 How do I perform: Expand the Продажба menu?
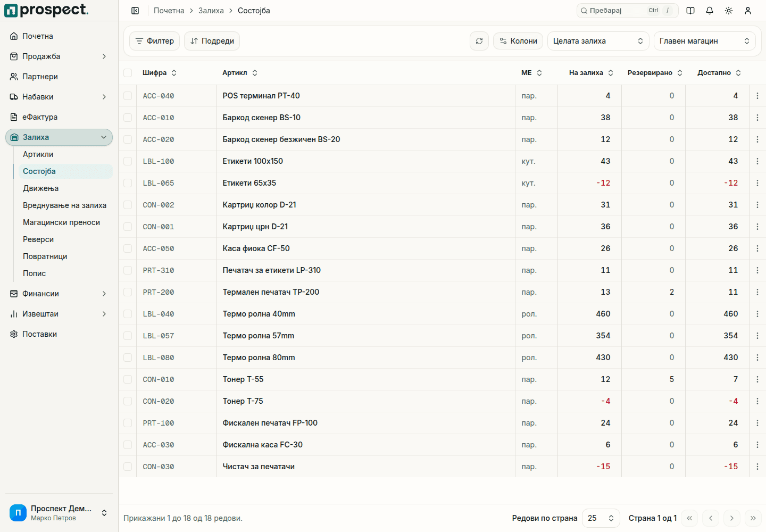[59, 56]
